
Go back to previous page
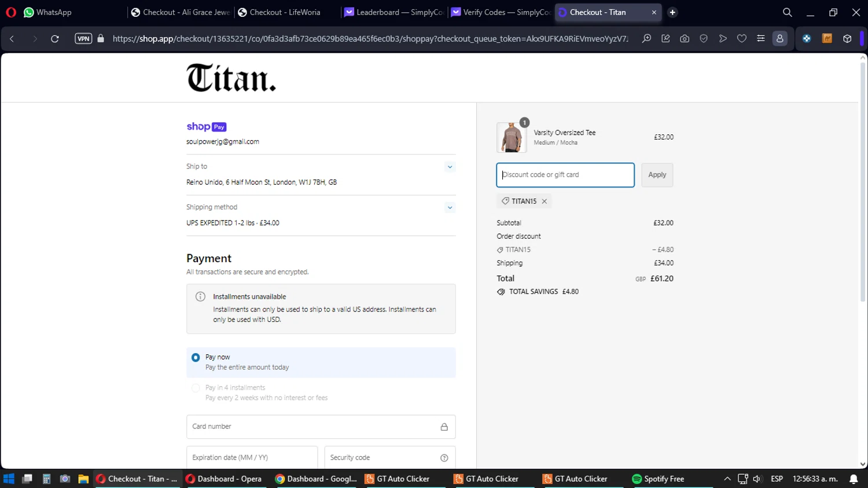pyautogui.click(x=12, y=39)
